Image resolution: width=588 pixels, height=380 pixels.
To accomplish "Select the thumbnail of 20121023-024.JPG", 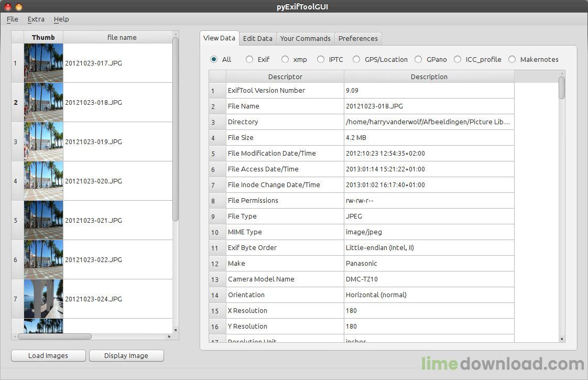I will tap(43, 299).
